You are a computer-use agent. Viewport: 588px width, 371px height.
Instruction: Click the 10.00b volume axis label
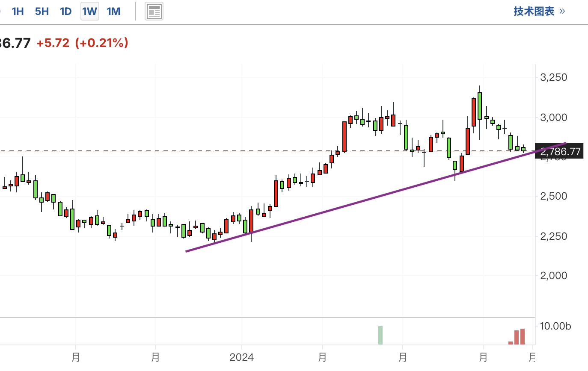click(x=555, y=327)
